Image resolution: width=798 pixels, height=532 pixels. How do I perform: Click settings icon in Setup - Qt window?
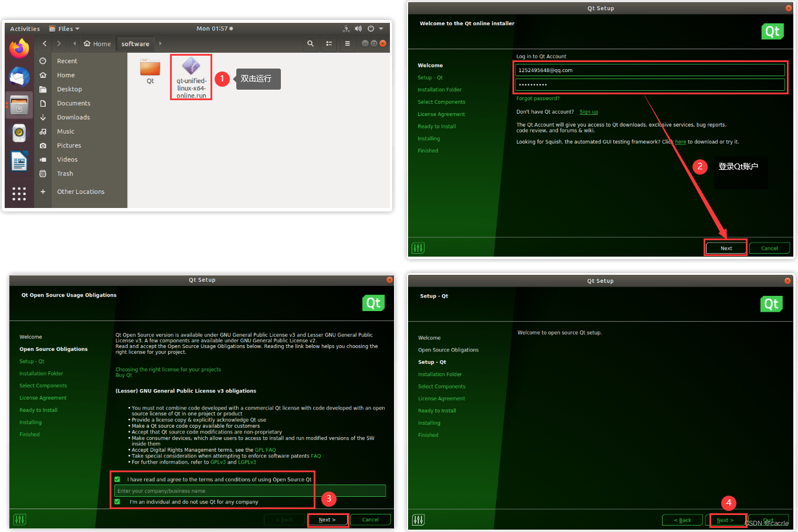[419, 520]
